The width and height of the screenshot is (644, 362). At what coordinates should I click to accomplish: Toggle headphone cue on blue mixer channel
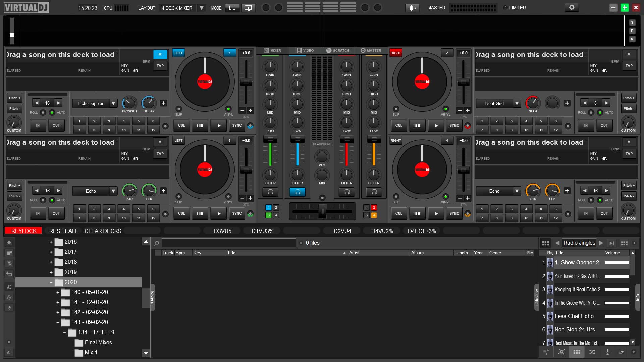point(297,192)
